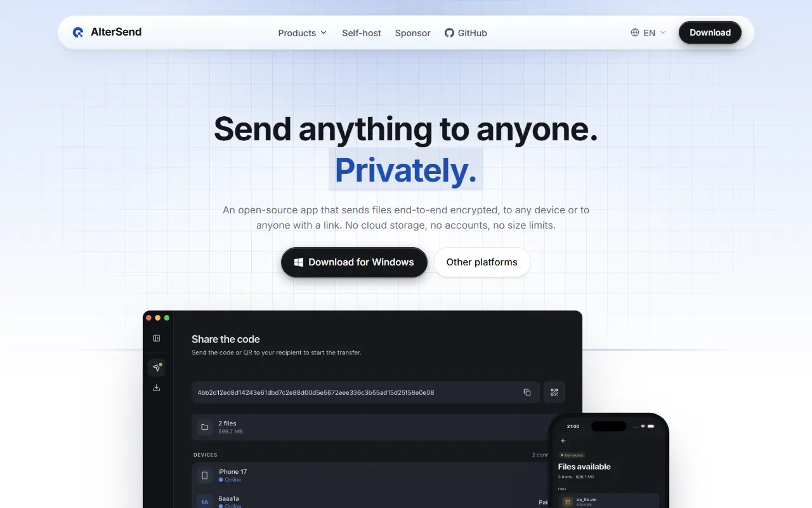Click the 599.7 MB size under 2 files

point(230,432)
